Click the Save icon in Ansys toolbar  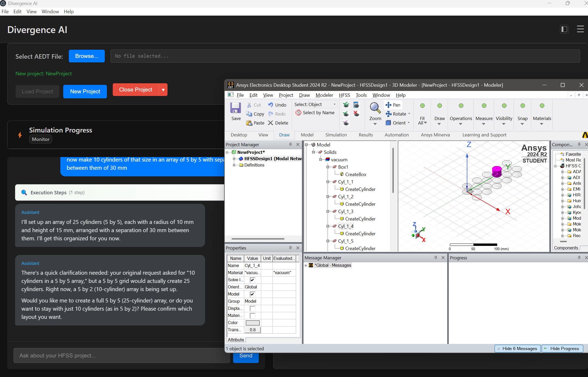(x=235, y=108)
